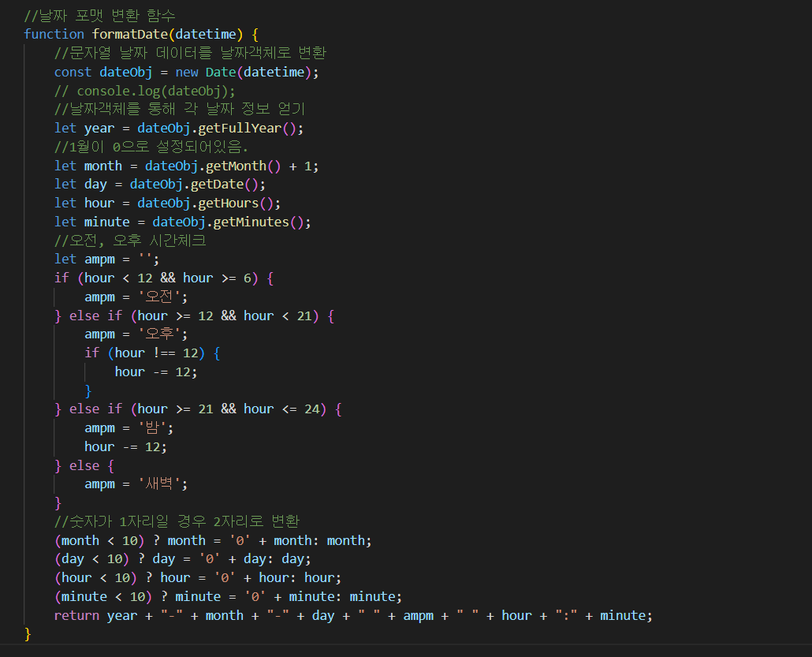Click the line 'let day = dateObj.getDate();'

tap(160, 185)
